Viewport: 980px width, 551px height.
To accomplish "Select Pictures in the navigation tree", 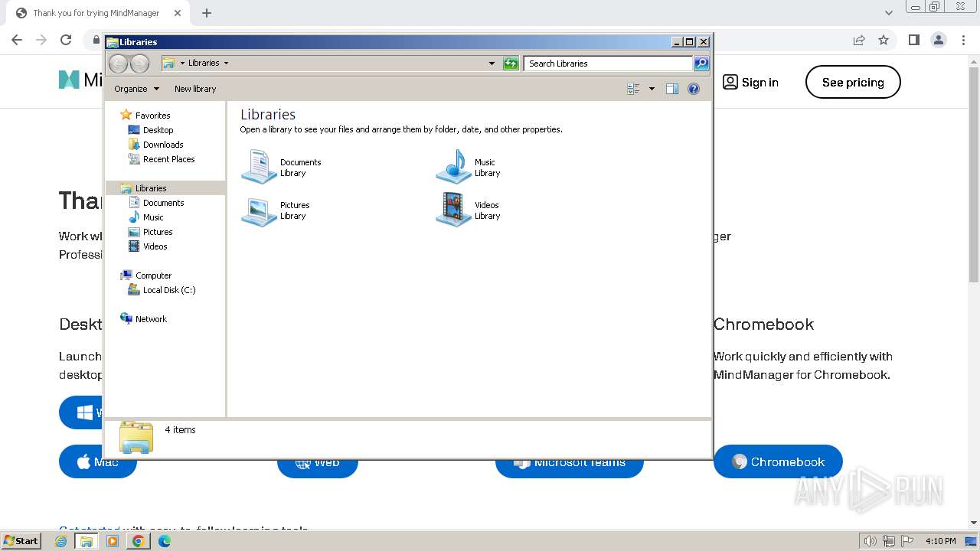I will click(158, 232).
